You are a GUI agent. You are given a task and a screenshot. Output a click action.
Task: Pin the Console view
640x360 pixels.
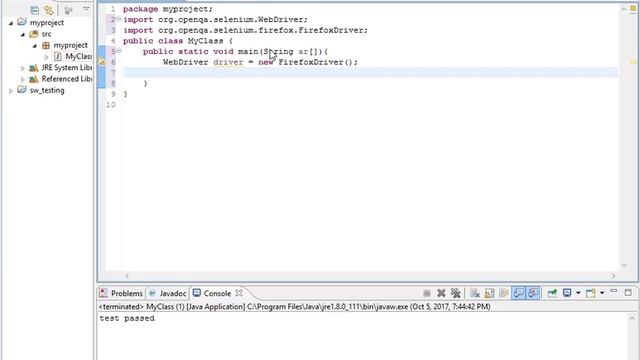552,293
